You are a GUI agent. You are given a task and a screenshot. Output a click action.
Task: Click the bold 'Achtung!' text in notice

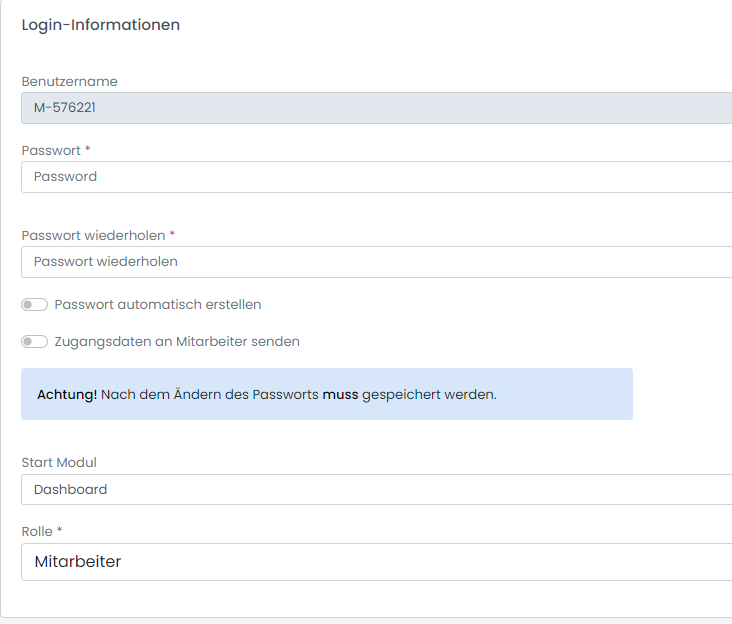pyautogui.click(x=67, y=395)
